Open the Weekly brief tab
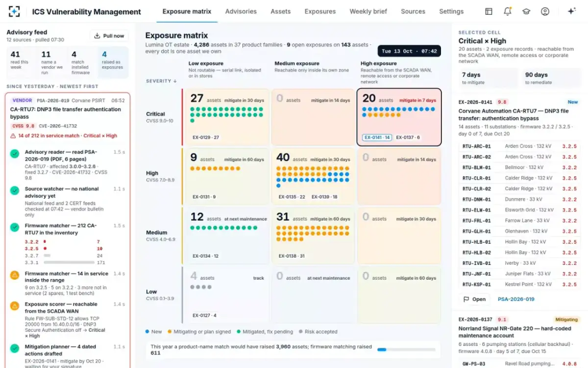This screenshot has width=588, height=368. pos(368,11)
